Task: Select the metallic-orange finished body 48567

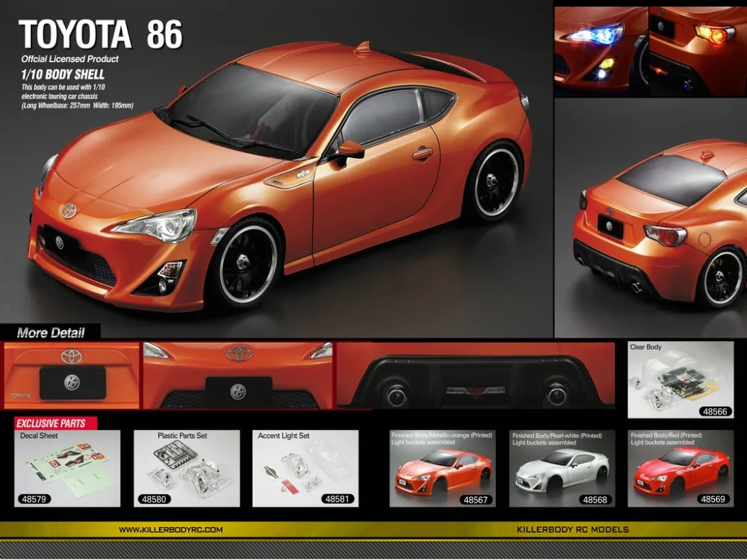Action: point(442,469)
